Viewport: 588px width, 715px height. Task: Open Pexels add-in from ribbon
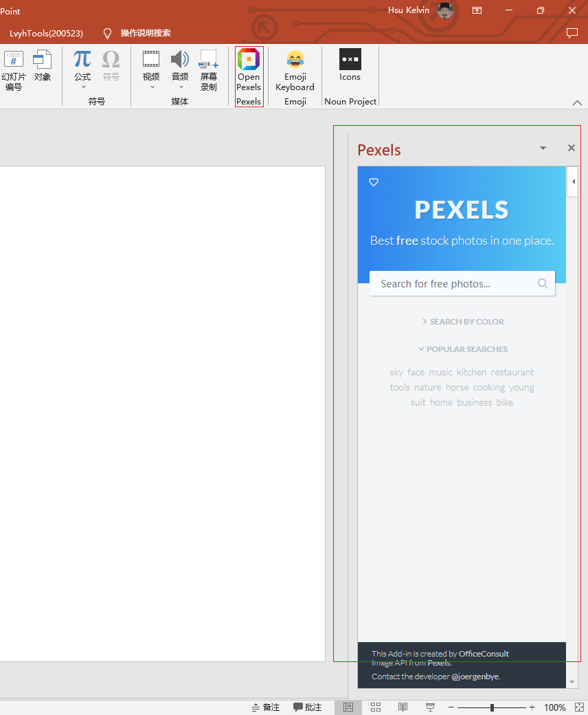coord(249,71)
